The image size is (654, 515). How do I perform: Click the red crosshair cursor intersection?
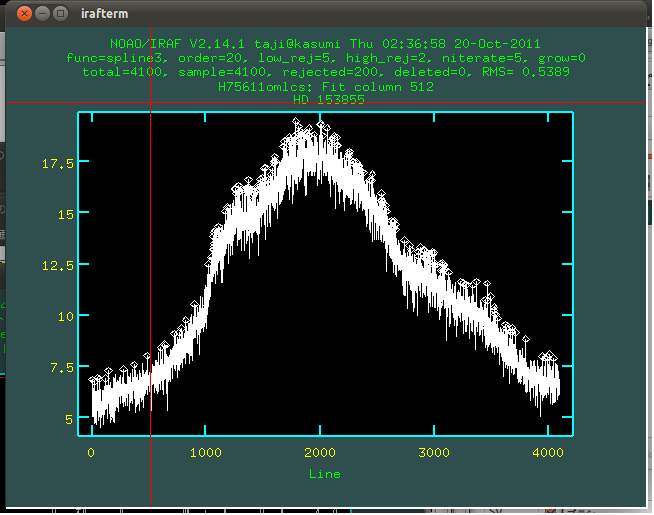(x=150, y=102)
